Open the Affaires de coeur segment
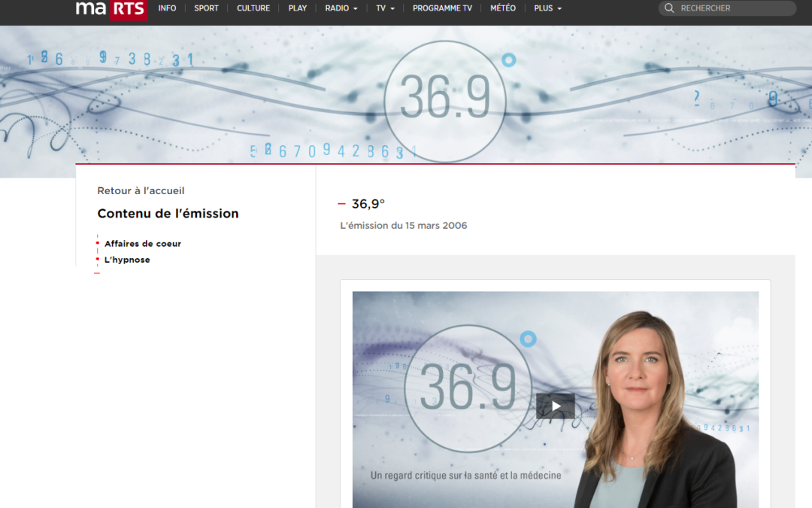 tap(143, 244)
